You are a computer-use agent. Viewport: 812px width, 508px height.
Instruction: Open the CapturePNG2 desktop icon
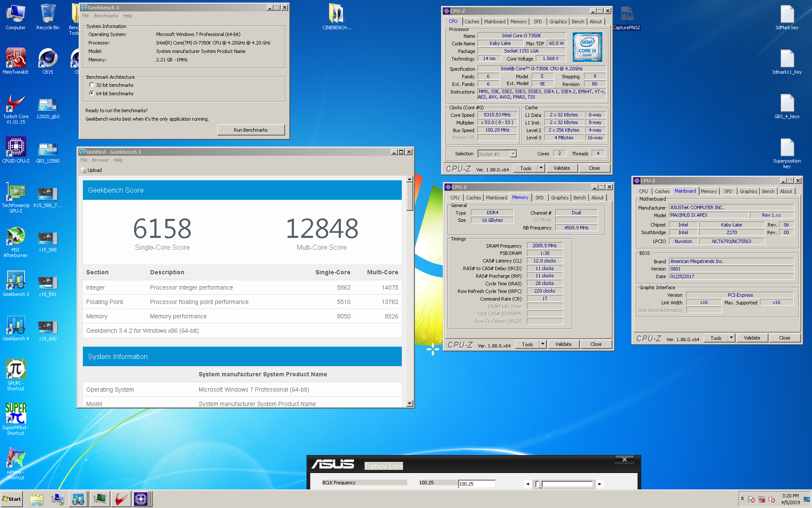click(x=626, y=18)
